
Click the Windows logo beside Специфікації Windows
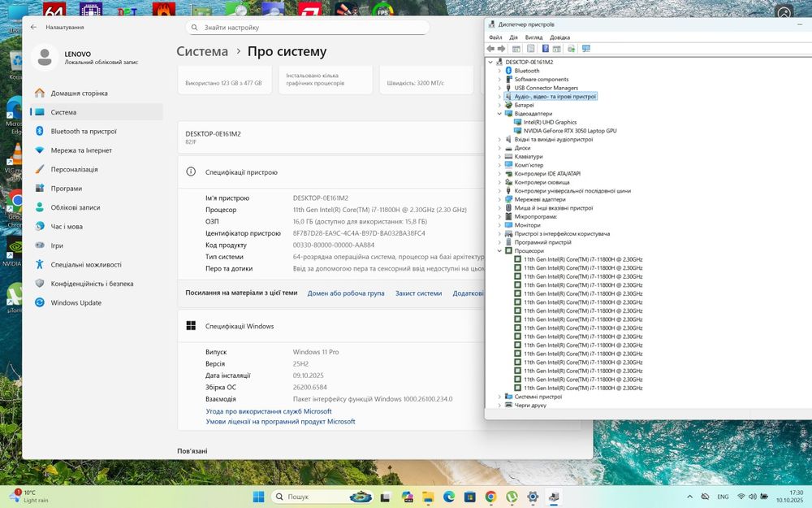tap(191, 326)
